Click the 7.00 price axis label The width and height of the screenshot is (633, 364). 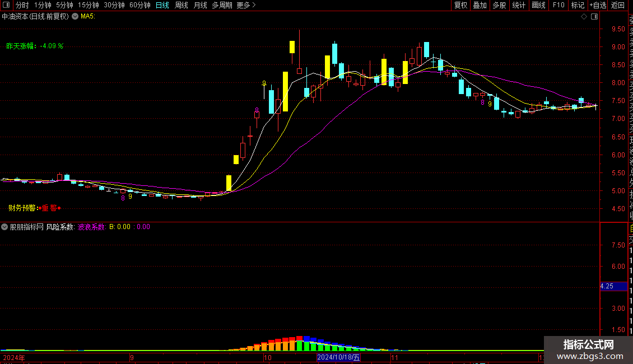[618, 119]
